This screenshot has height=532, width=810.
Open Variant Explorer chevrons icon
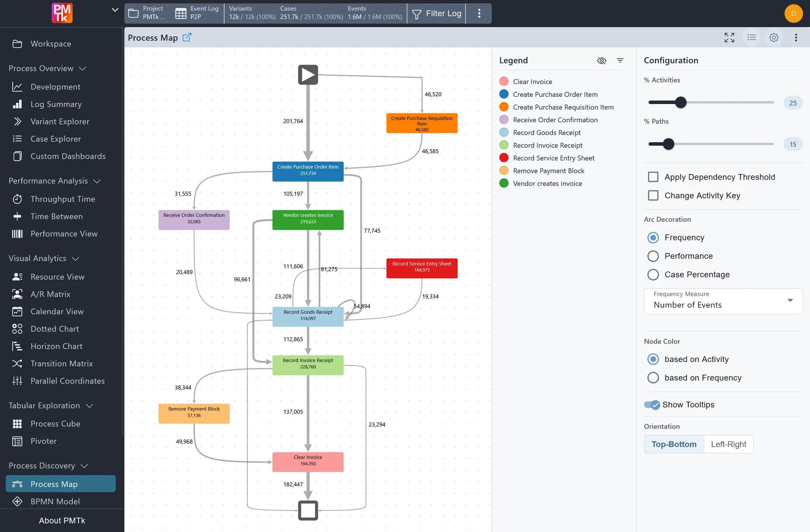(x=17, y=121)
